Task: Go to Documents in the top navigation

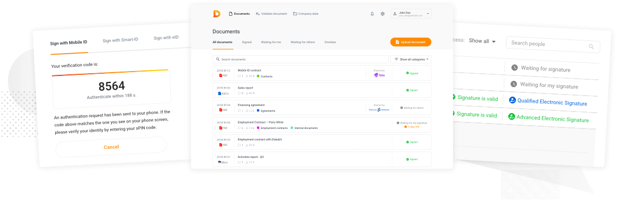Action: (239, 14)
